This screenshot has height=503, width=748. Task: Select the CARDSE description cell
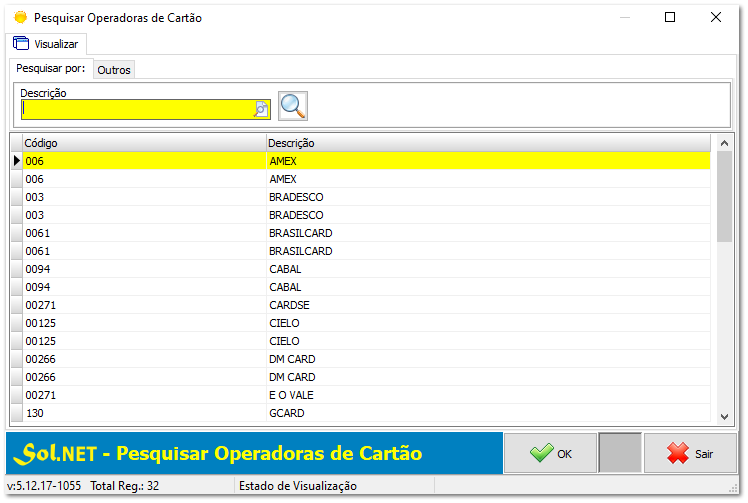click(x=488, y=305)
